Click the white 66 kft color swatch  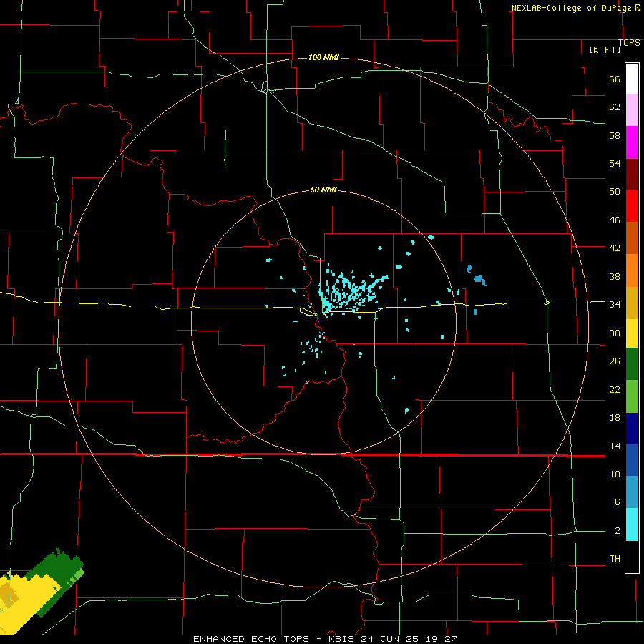(632, 79)
